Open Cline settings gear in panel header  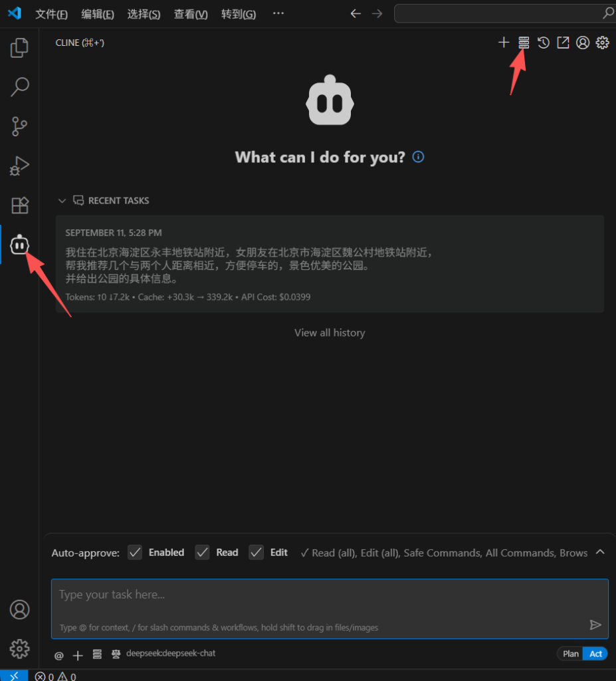[603, 43]
